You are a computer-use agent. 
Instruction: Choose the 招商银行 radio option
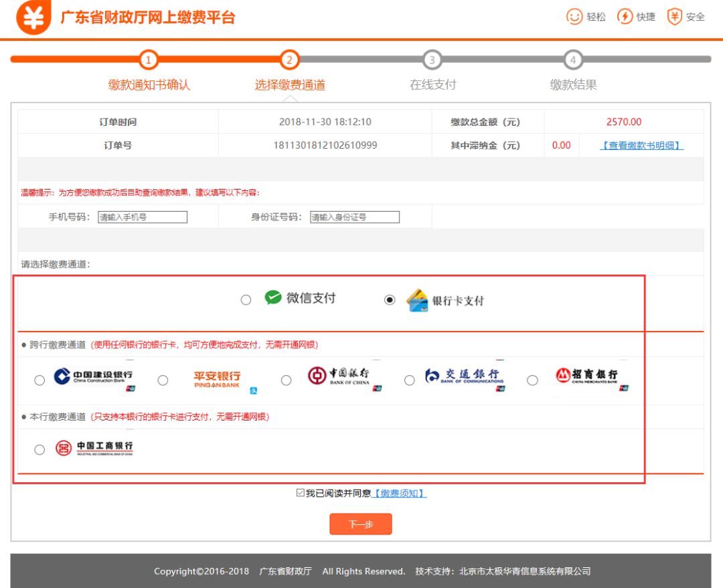pos(533,380)
